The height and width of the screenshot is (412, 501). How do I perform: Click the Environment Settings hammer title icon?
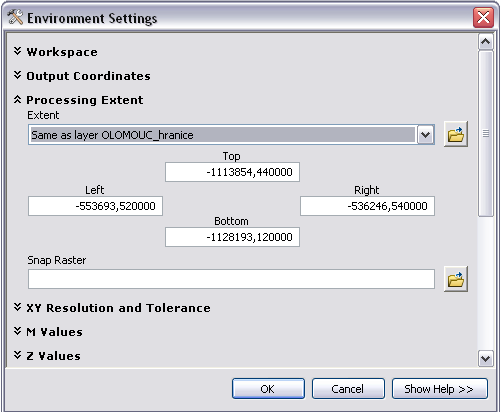click(15, 17)
